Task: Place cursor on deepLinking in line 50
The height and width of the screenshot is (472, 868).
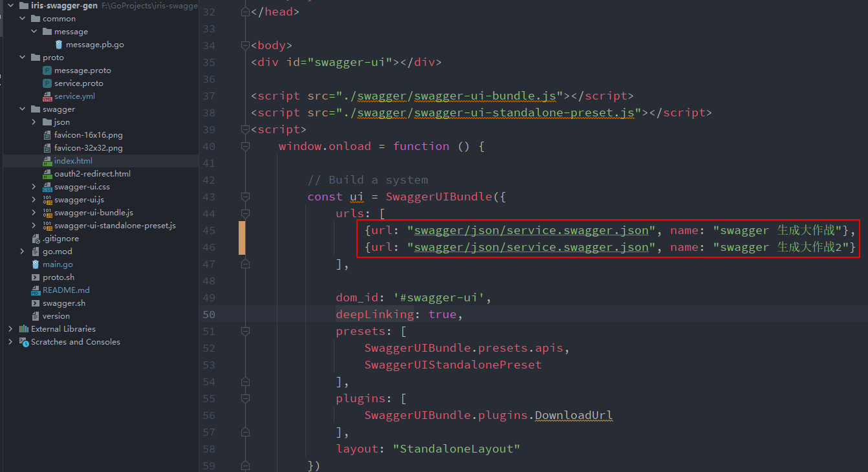Action: point(374,314)
